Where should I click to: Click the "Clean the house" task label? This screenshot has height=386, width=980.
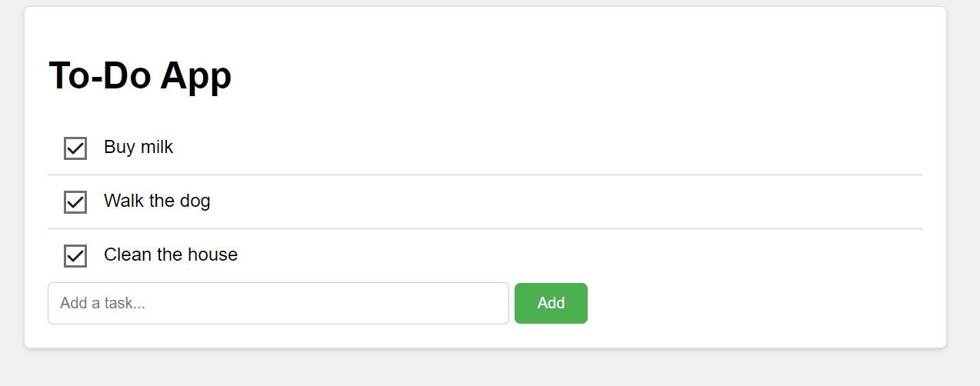171,255
